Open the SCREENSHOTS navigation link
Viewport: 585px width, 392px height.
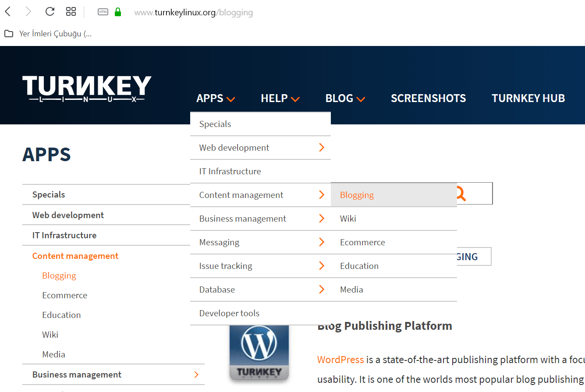(x=428, y=99)
